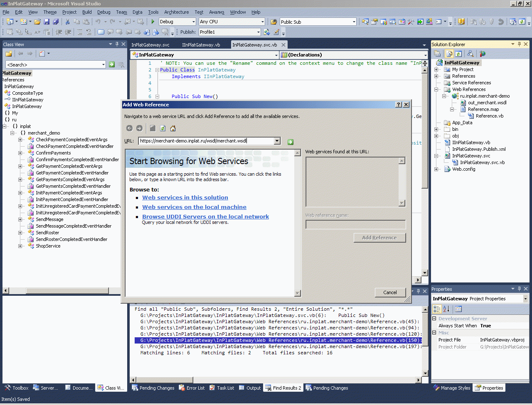The height and width of the screenshot is (405, 532).
Task: Click the Class View search go arrow
Action: pyautogui.click(x=112, y=64)
